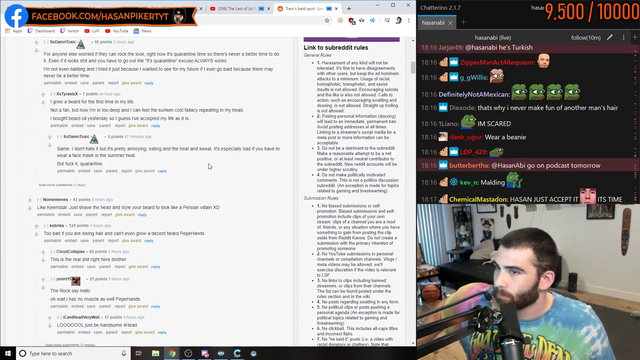This screenshot has height=360, width=640.
Task: Upvote SoDamnToxic's 16 points comment
Action: tap(36, 42)
